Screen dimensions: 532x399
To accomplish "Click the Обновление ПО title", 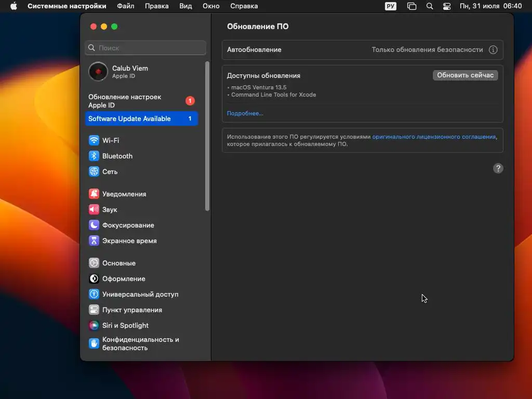I will (258, 26).
